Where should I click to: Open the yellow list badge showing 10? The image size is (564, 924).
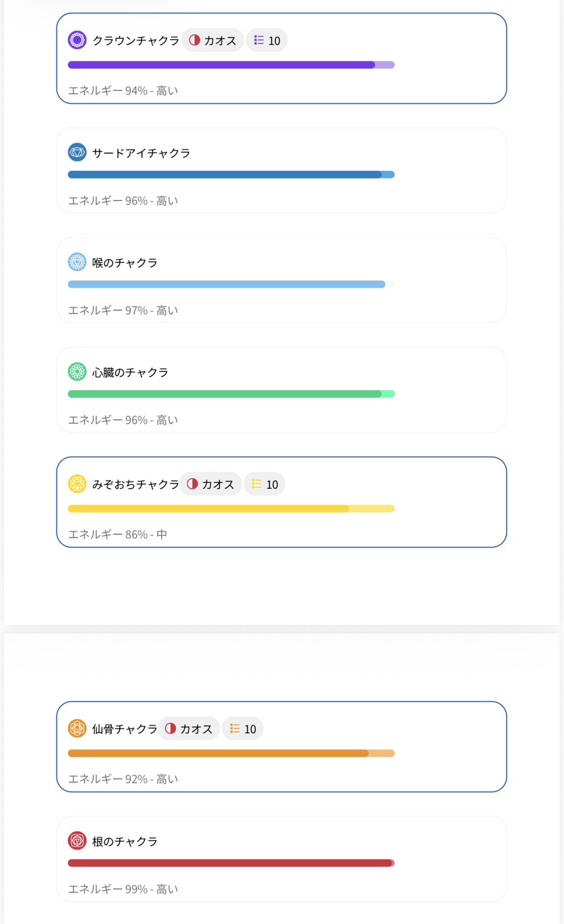pos(265,484)
